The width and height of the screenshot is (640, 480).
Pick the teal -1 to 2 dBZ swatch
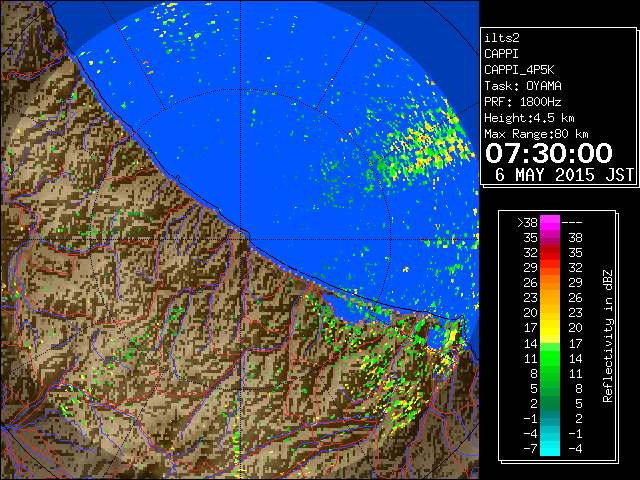point(550,418)
